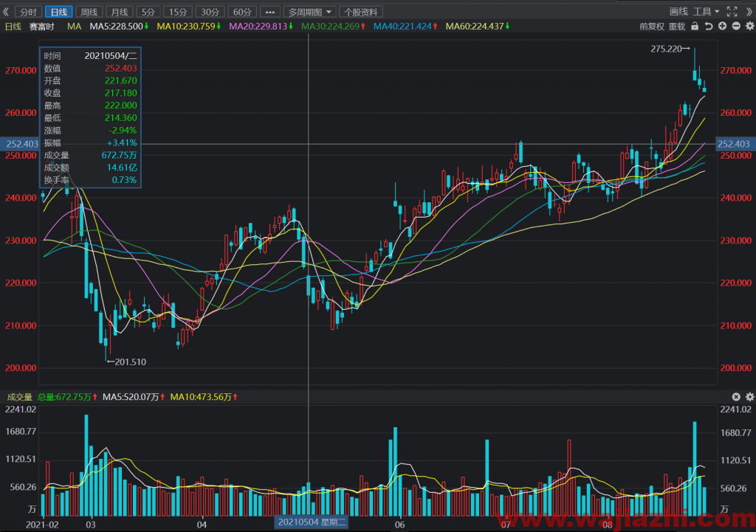Click the 换手率 0.73% turnover rate
756x532 pixels.
tap(124, 180)
